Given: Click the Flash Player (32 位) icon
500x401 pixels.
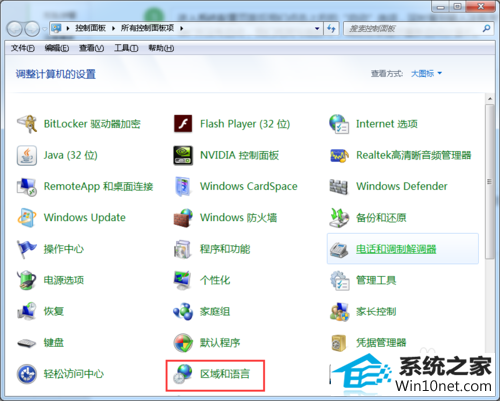Looking at the screenshot, I should pyautogui.click(x=183, y=124).
